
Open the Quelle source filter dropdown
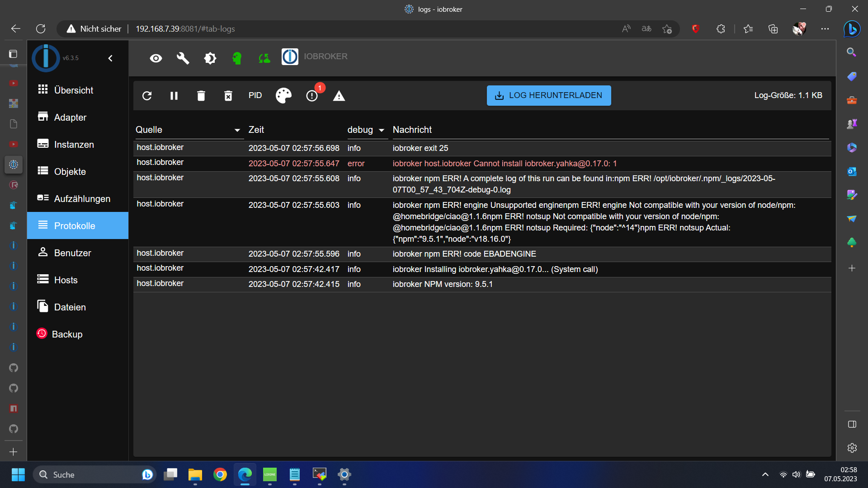click(x=189, y=130)
